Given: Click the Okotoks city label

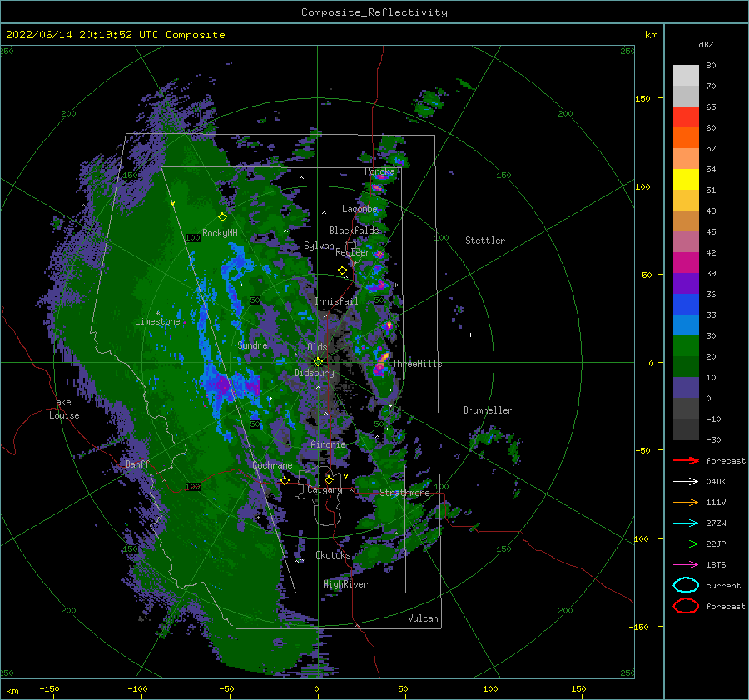Looking at the screenshot, I should [333, 554].
